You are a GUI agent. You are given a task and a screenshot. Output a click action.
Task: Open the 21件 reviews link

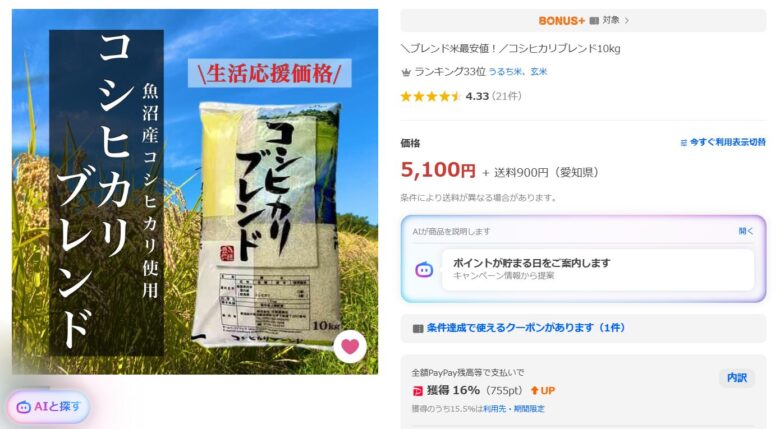506,96
